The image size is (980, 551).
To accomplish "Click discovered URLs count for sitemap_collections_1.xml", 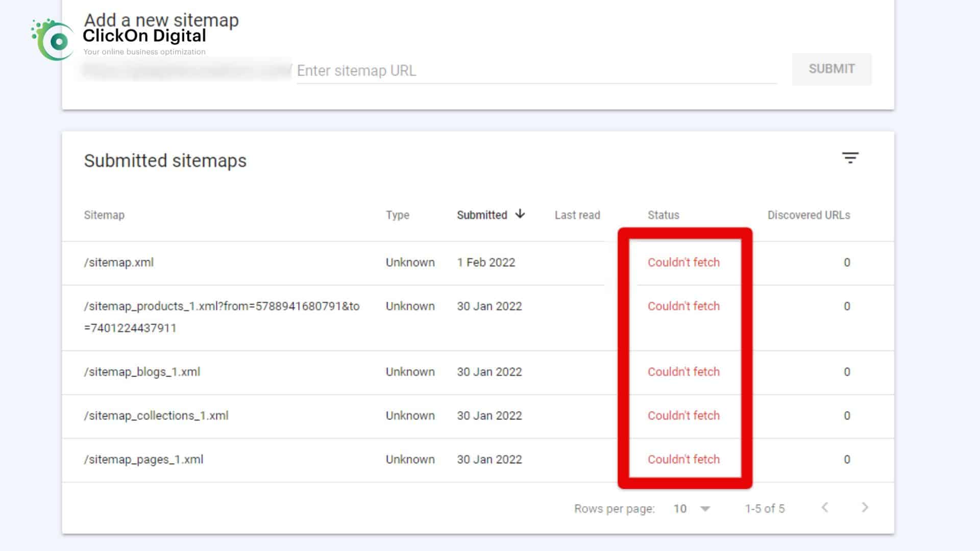I will (x=847, y=416).
